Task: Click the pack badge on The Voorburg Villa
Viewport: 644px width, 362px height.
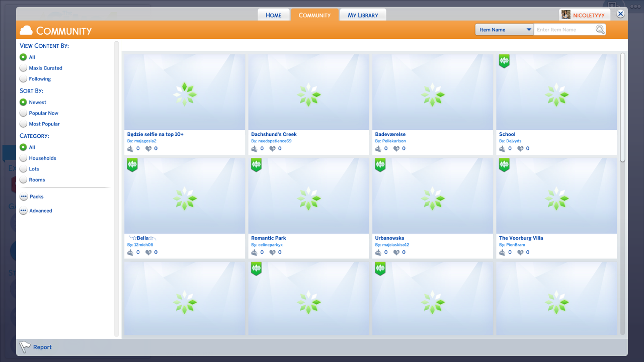Action: pos(504,164)
